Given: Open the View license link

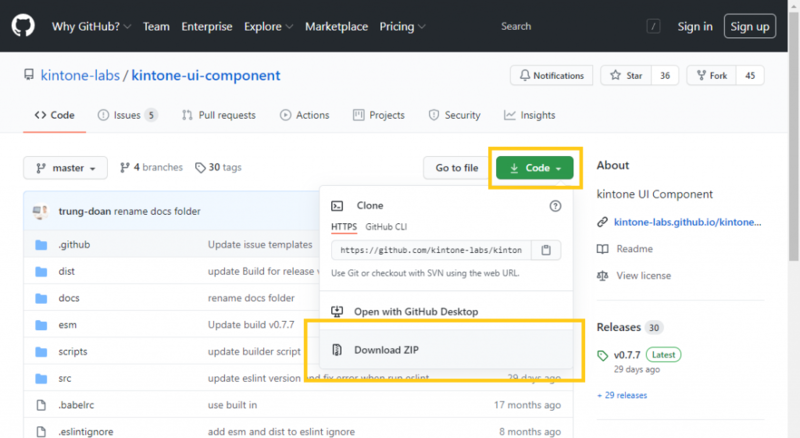Looking at the screenshot, I should 634,276.
